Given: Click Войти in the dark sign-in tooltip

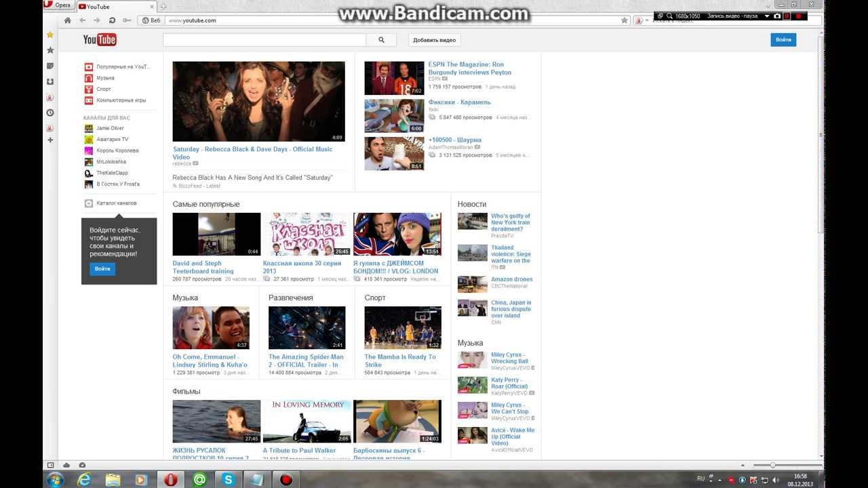Looking at the screenshot, I should point(102,269).
